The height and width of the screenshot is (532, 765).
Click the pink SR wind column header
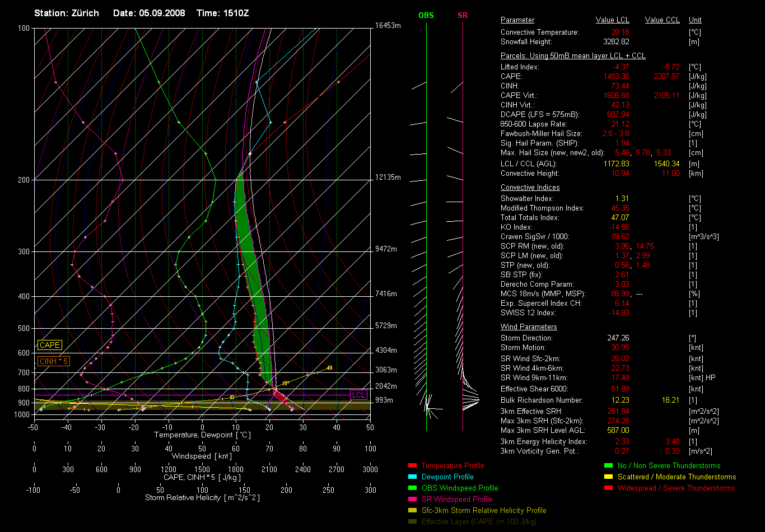pyautogui.click(x=463, y=15)
